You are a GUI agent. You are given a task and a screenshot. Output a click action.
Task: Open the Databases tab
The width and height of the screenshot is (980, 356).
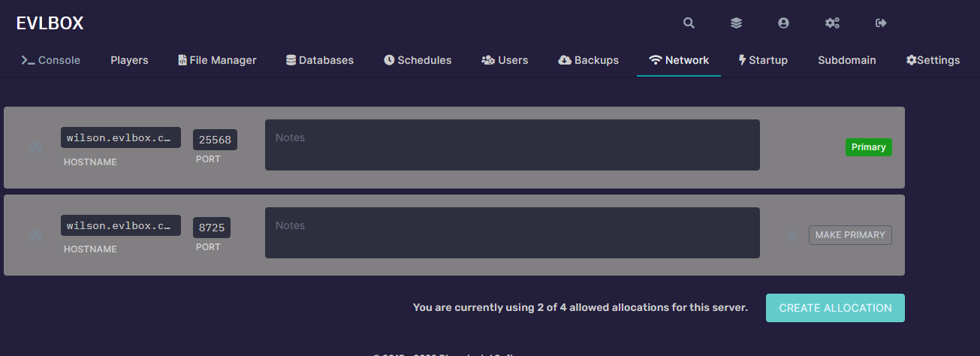pyautogui.click(x=320, y=60)
